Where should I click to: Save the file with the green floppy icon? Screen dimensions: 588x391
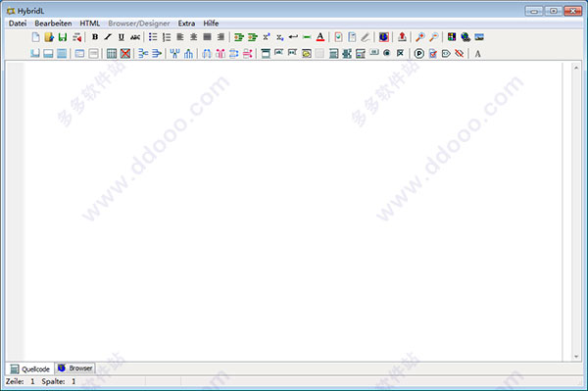tap(63, 37)
